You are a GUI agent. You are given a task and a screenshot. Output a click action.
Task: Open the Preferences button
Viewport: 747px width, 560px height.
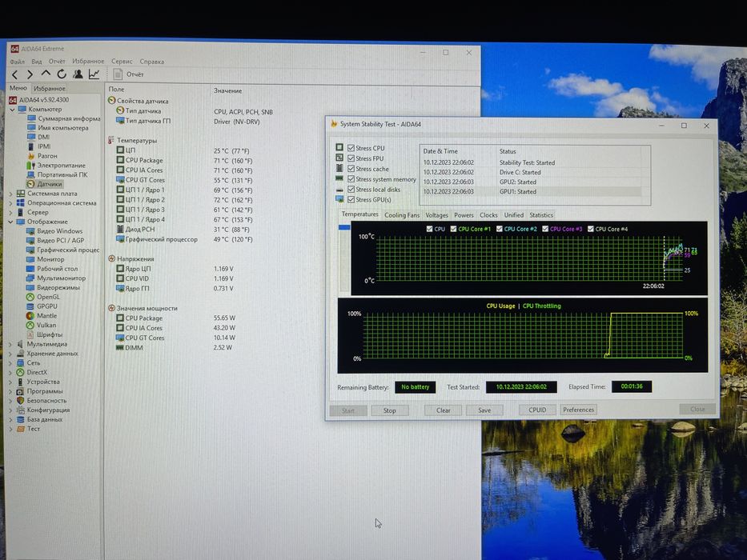tap(578, 410)
